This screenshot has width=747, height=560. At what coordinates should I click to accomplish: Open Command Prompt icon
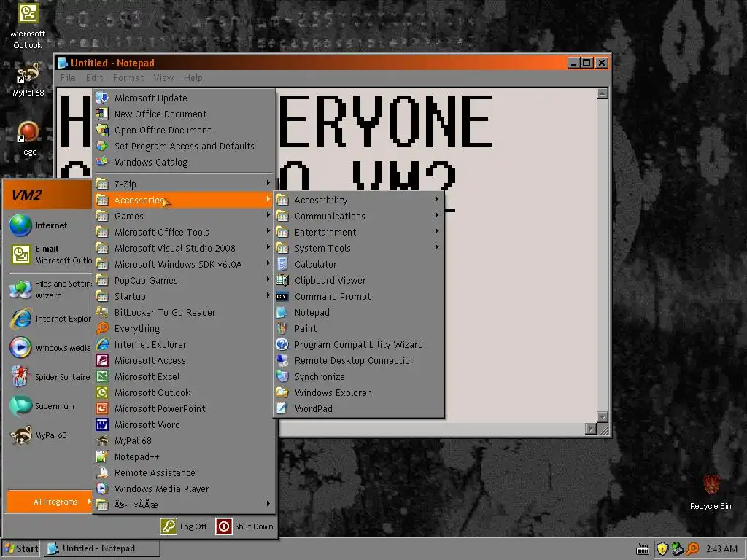[282, 296]
